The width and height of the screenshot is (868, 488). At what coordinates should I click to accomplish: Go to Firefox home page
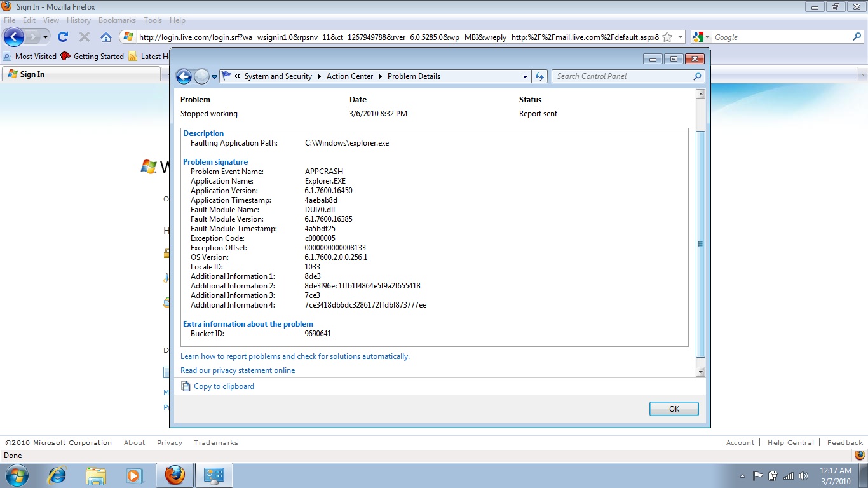pos(106,37)
